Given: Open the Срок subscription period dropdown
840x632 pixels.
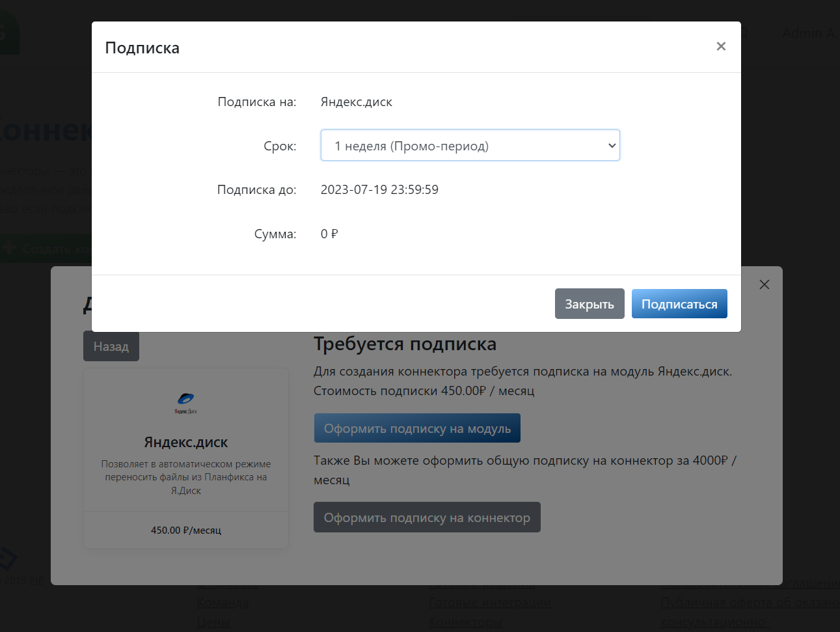Looking at the screenshot, I should (470, 145).
